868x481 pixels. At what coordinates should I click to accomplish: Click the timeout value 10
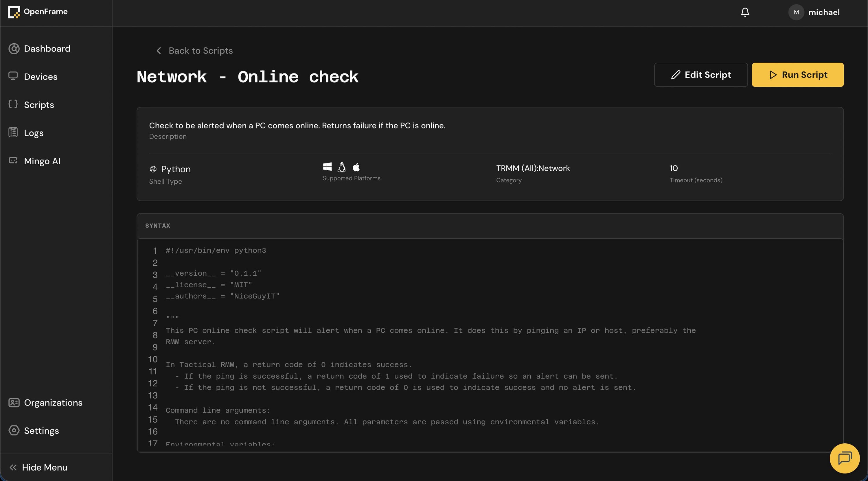(674, 168)
